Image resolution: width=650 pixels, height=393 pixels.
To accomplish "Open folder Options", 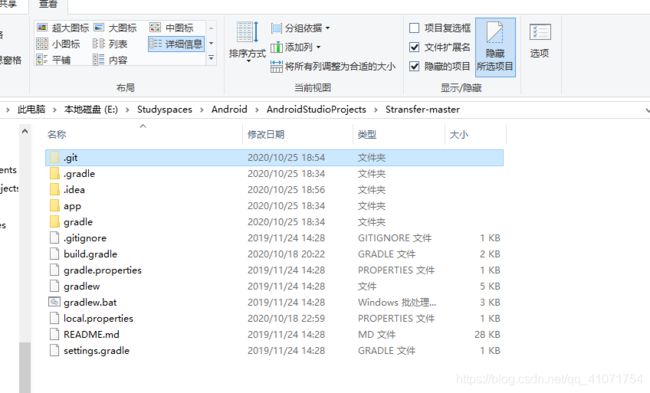I will [x=540, y=41].
